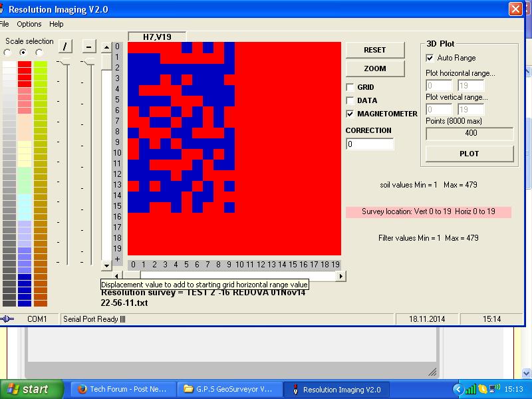
Task: Click row number 0 on the vertical axis
Action: pos(118,47)
